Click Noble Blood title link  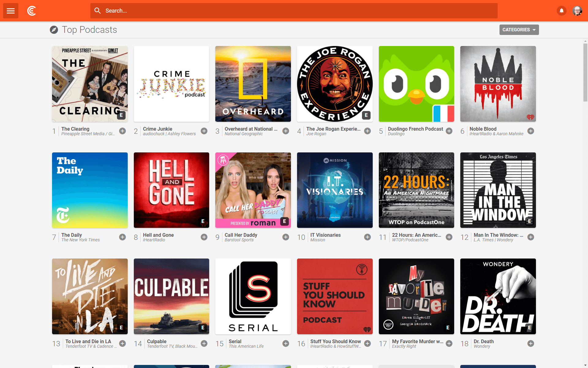pos(483,129)
